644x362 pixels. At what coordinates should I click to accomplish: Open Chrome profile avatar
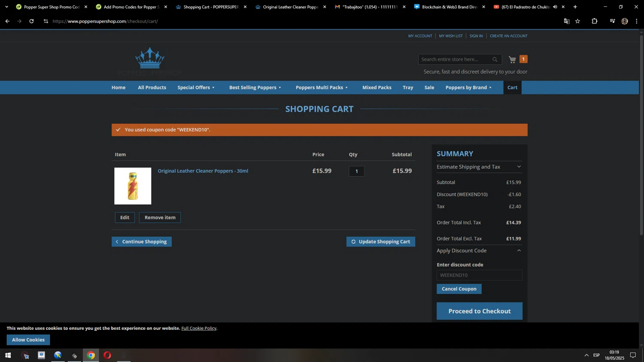pyautogui.click(x=625, y=21)
